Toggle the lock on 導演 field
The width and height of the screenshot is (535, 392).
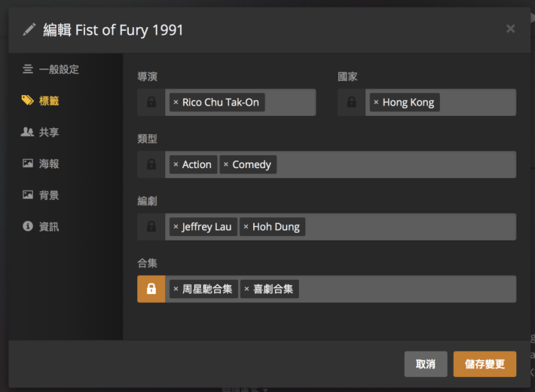pyautogui.click(x=151, y=103)
